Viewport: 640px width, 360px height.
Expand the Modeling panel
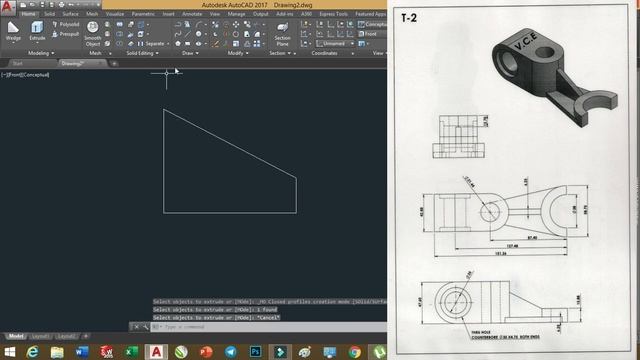tap(41, 53)
